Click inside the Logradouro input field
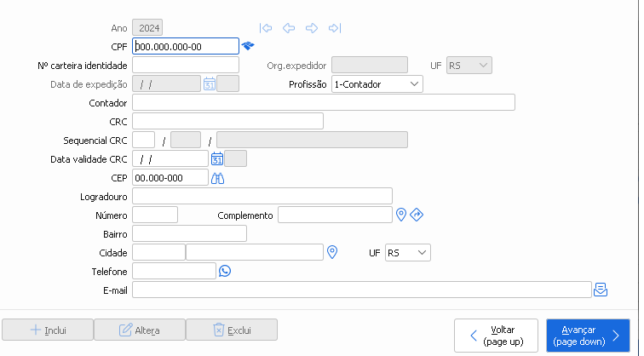The image size is (644, 356). 262,196
